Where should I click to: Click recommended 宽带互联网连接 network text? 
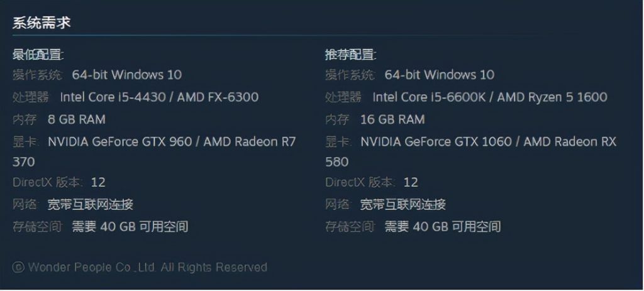[403, 204]
